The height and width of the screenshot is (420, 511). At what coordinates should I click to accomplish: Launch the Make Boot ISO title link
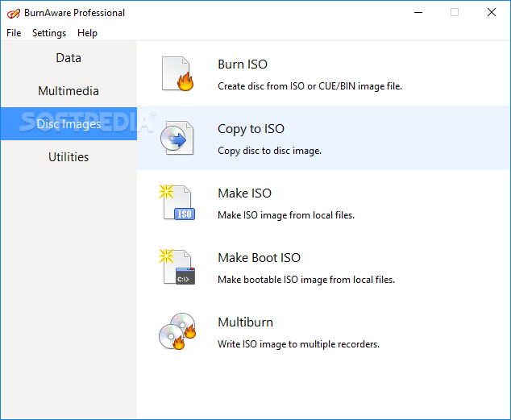coord(259,258)
